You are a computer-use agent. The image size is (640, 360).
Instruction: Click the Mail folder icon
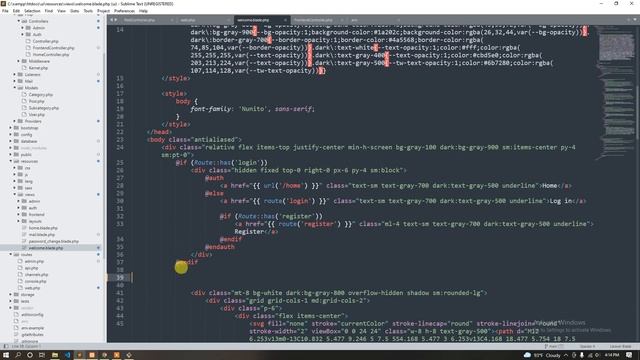coord(20,81)
